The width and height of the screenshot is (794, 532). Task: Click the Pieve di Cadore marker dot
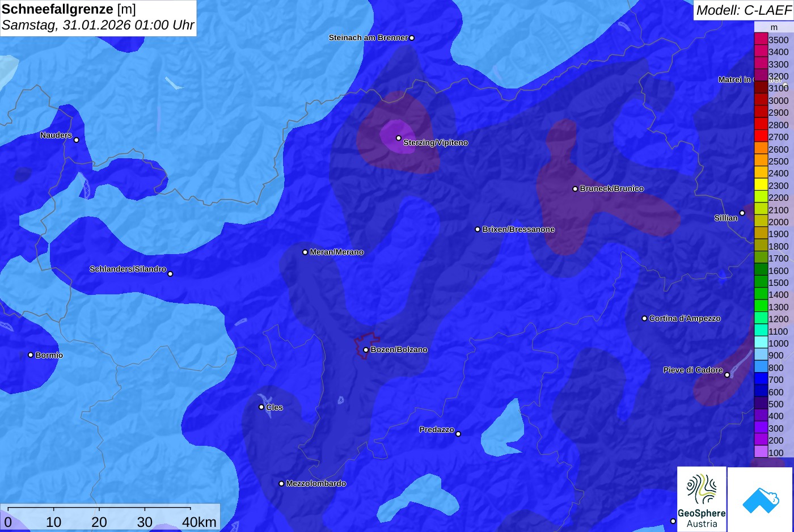point(727,375)
